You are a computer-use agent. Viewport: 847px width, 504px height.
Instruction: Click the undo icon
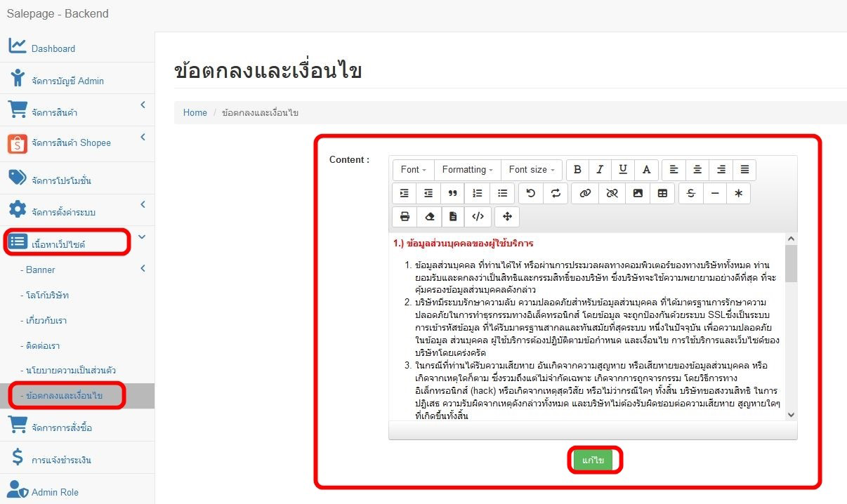(531, 194)
